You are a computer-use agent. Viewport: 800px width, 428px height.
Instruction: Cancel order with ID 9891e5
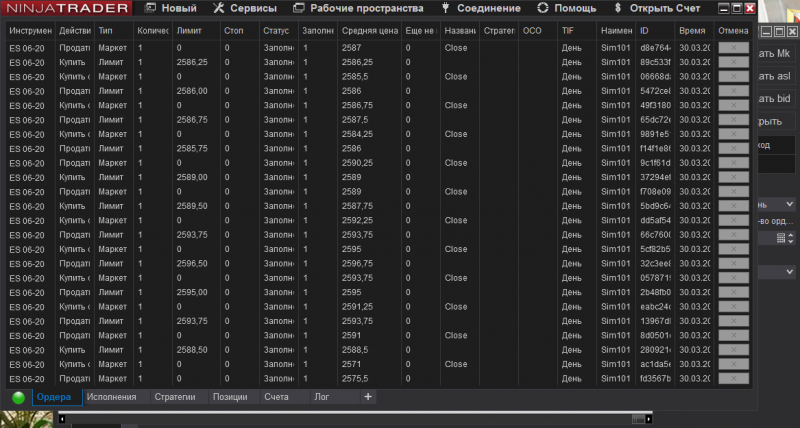click(733, 134)
